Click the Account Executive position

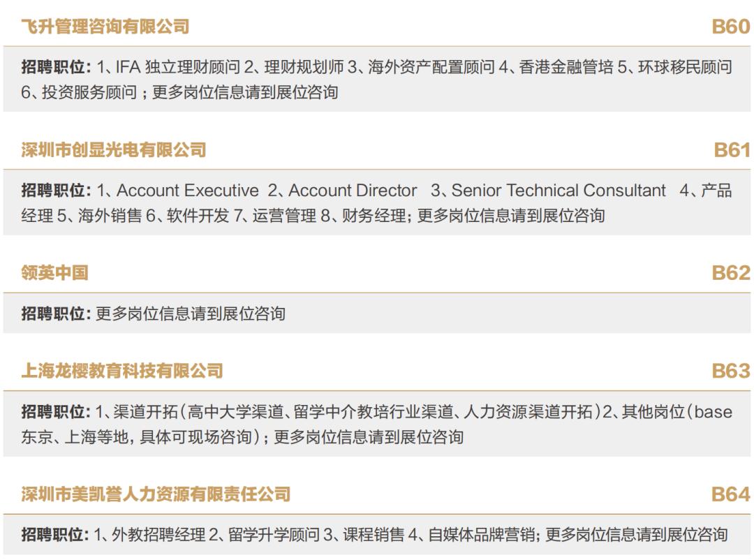pyautogui.click(x=188, y=191)
